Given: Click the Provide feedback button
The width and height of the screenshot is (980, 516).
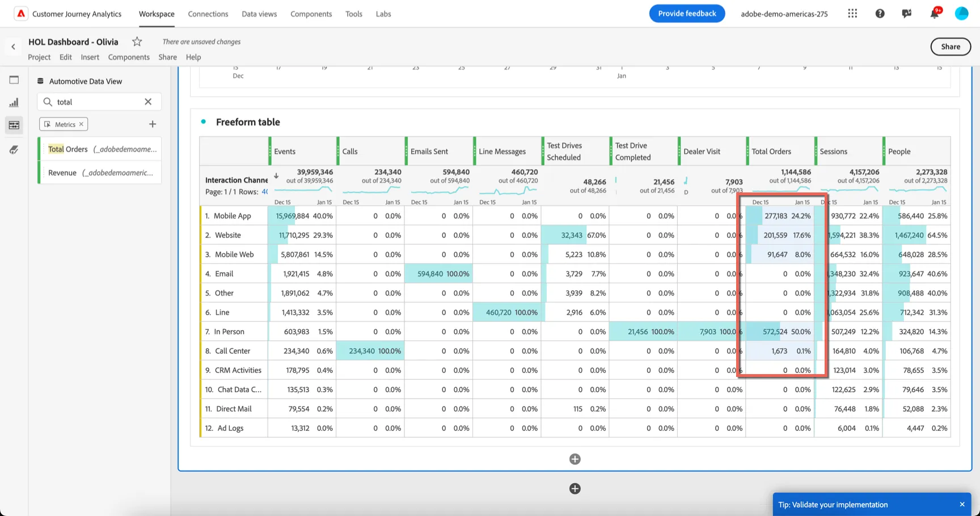Looking at the screenshot, I should 687,14.
